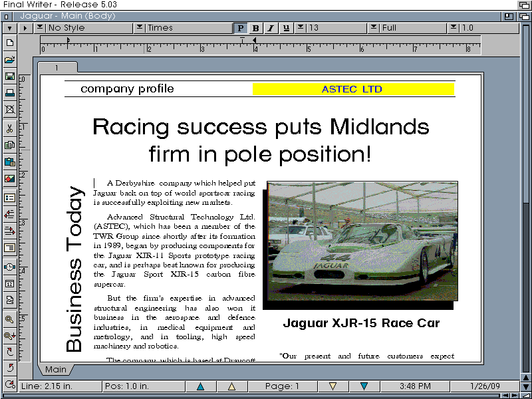
Task: Click the horizontal scrollbar left arrow
Action: click(505, 395)
